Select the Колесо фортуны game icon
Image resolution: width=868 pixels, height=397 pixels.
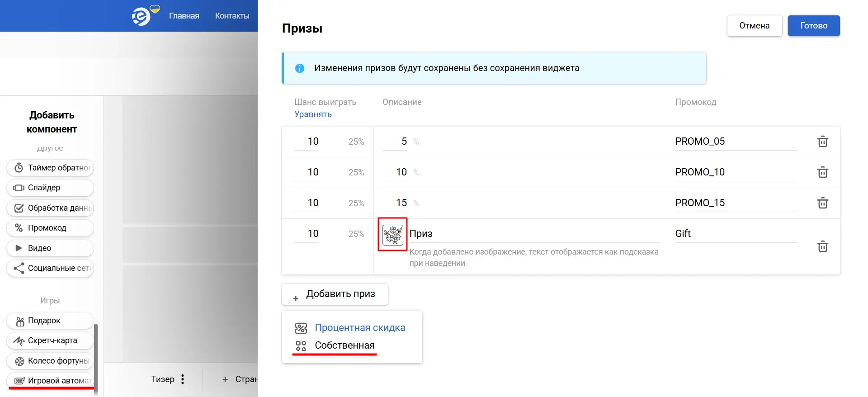tap(19, 361)
